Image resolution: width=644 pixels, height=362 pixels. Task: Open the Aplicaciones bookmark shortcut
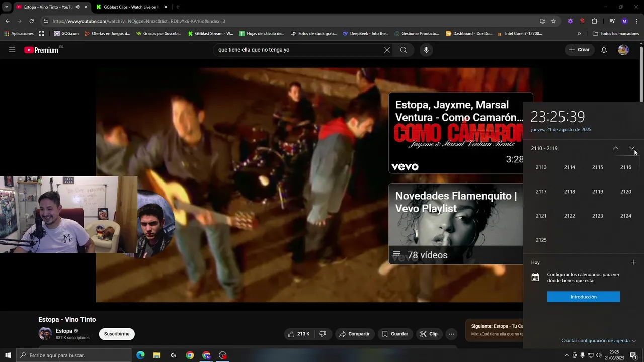coord(19,34)
